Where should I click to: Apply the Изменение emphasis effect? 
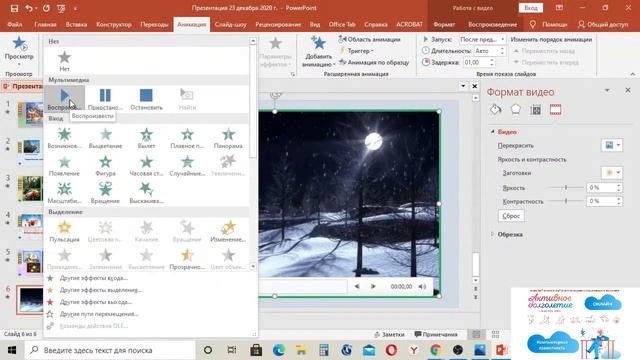point(228,231)
